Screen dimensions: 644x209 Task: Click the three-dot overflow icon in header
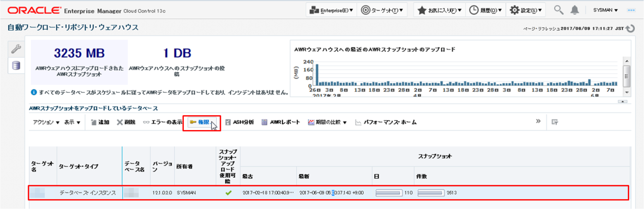pyautogui.click(x=631, y=10)
